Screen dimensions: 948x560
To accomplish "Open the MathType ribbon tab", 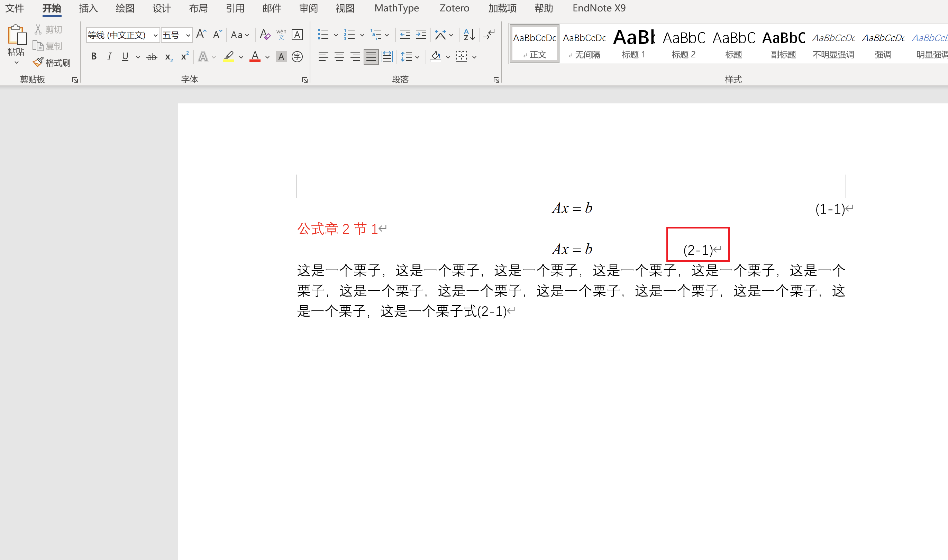I will click(396, 8).
